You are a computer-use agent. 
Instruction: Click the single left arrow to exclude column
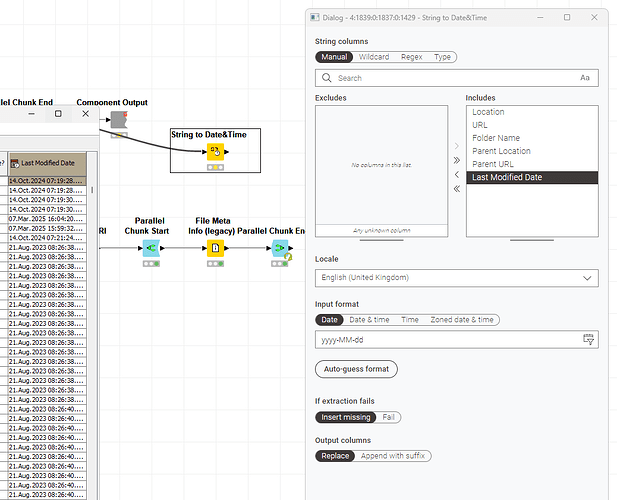[x=457, y=174]
